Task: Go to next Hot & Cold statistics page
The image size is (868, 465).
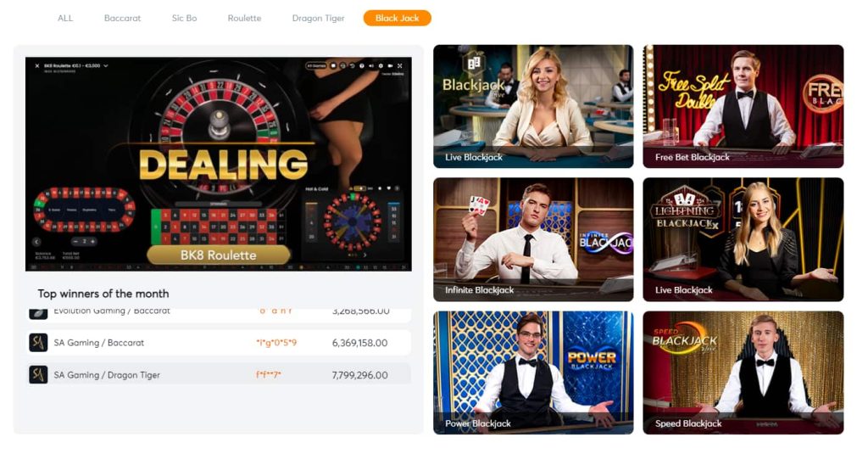Action: click(364, 255)
